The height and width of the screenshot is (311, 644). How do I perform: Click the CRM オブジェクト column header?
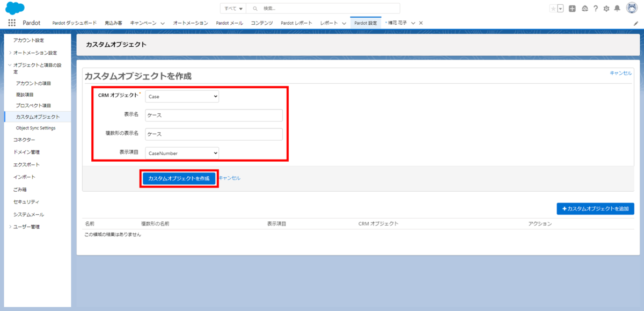[378, 223]
